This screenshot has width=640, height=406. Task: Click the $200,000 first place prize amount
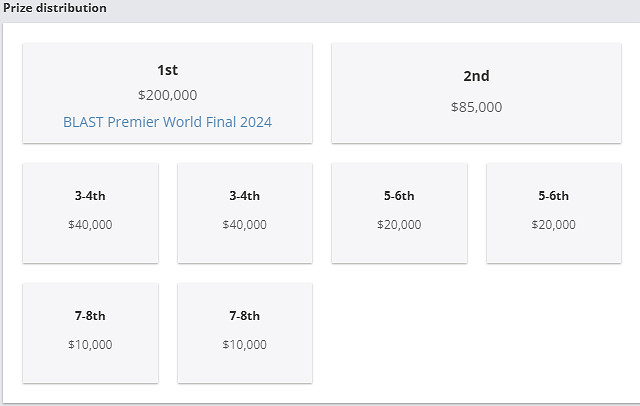click(167, 95)
